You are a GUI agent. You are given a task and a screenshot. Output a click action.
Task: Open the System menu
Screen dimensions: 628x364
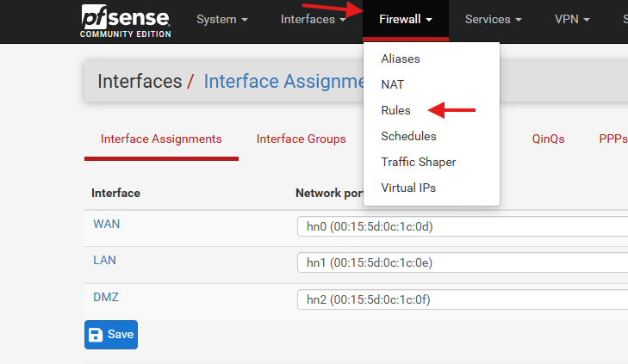(222, 19)
